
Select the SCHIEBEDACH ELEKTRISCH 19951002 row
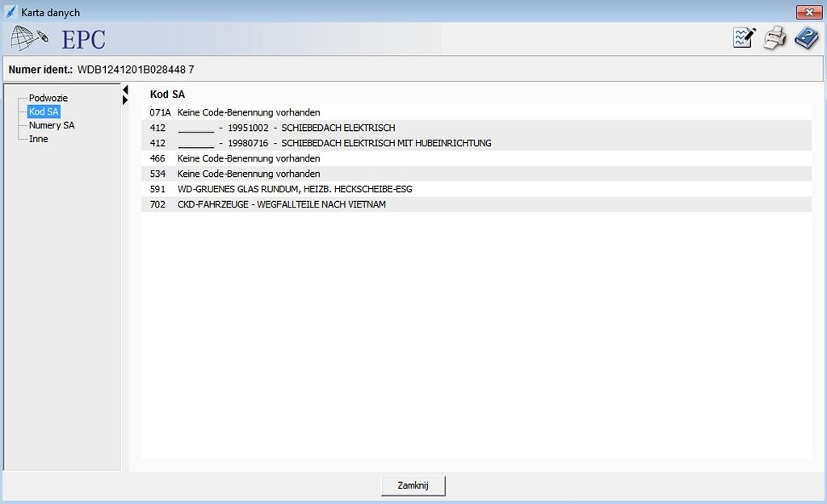pos(476,128)
